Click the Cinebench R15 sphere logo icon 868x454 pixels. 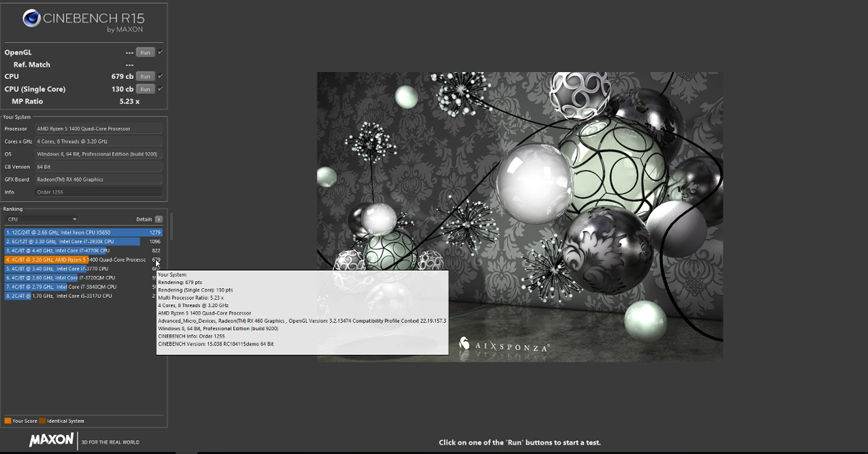[32, 19]
